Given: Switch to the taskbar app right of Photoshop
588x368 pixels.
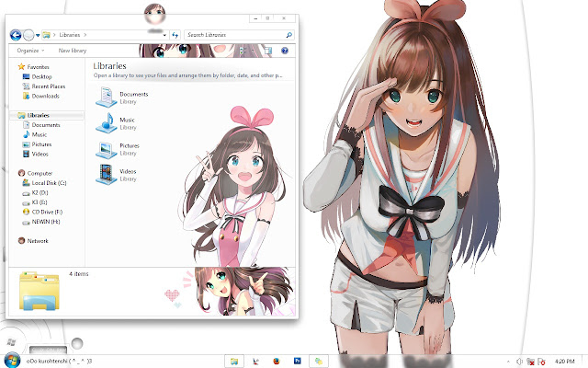Looking at the screenshot, I should point(319,362).
